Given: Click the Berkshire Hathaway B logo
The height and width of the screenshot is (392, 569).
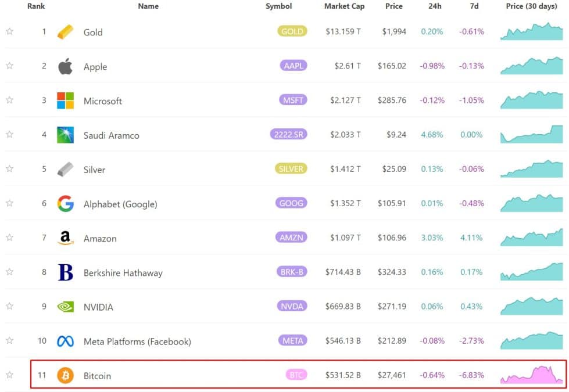Looking at the screenshot, I should pos(65,272).
